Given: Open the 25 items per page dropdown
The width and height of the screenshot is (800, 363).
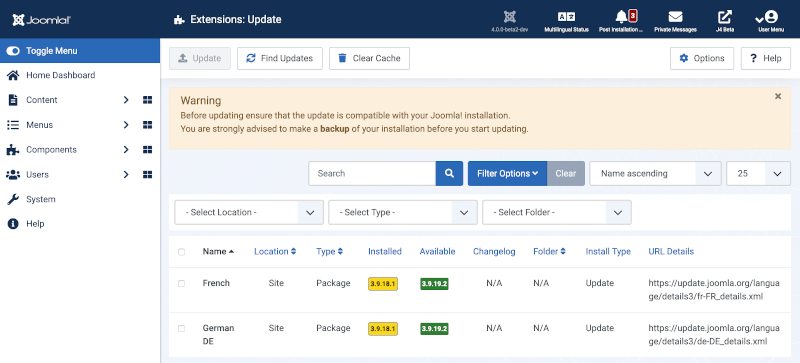Looking at the screenshot, I should [759, 174].
